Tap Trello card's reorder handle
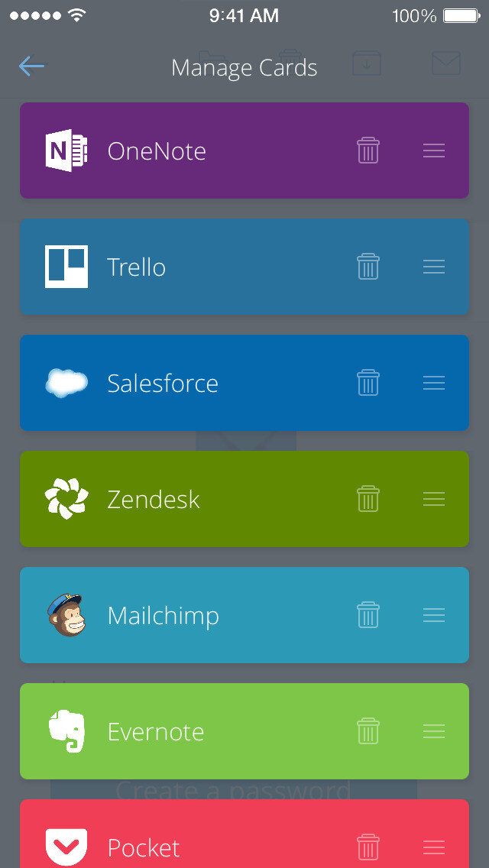Screen dimensions: 489x868 [433, 267]
